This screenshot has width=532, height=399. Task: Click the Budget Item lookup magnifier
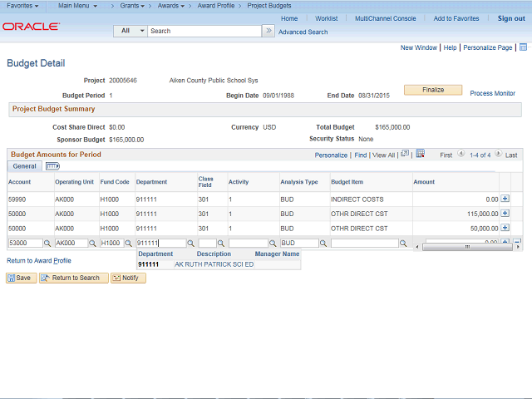(403, 244)
